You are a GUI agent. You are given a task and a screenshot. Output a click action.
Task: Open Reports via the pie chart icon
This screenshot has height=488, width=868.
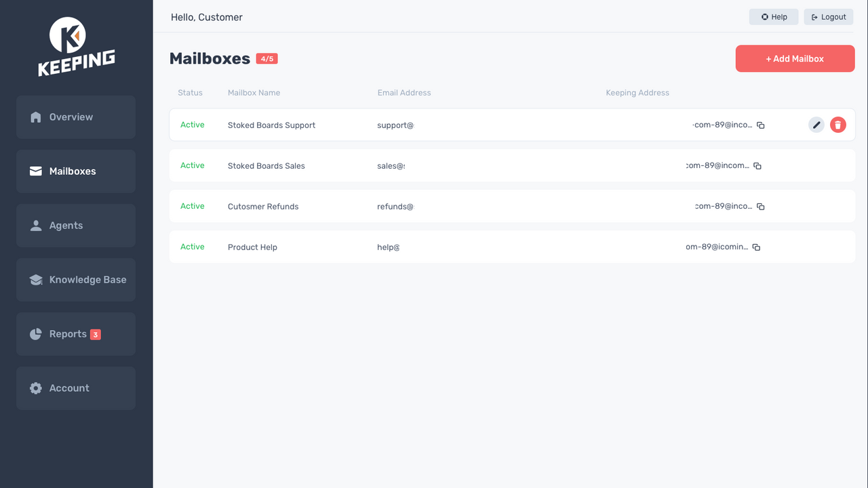35,333
